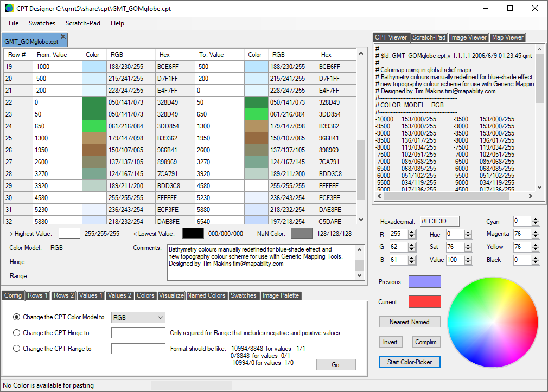
Task: Increase the Yellow stepper
Action: (x=536, y=245)
